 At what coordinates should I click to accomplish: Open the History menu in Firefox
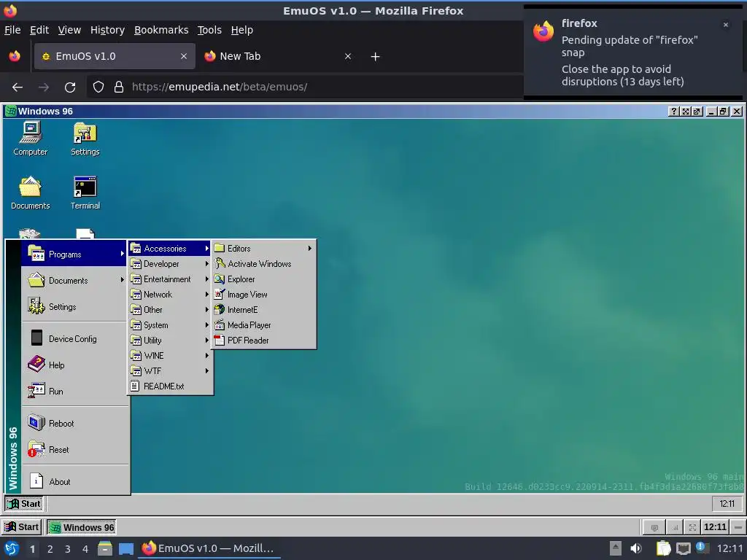click(107, 30)
